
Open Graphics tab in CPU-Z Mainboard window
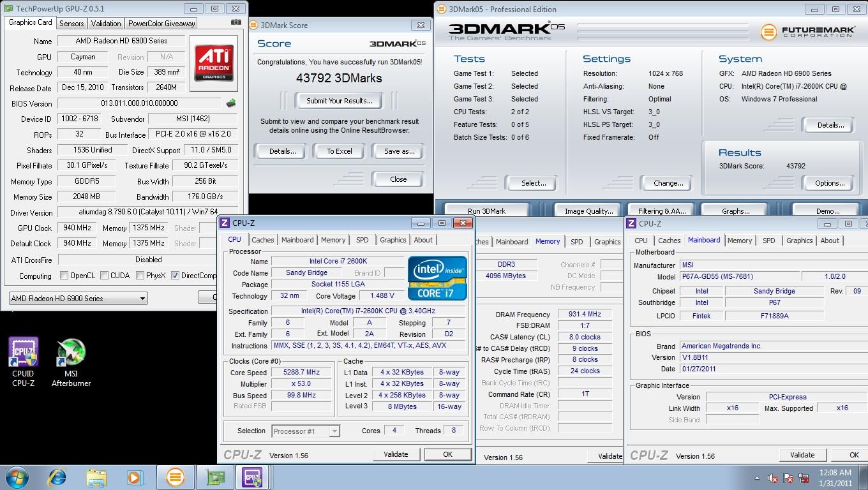click(x=800, y=241)
